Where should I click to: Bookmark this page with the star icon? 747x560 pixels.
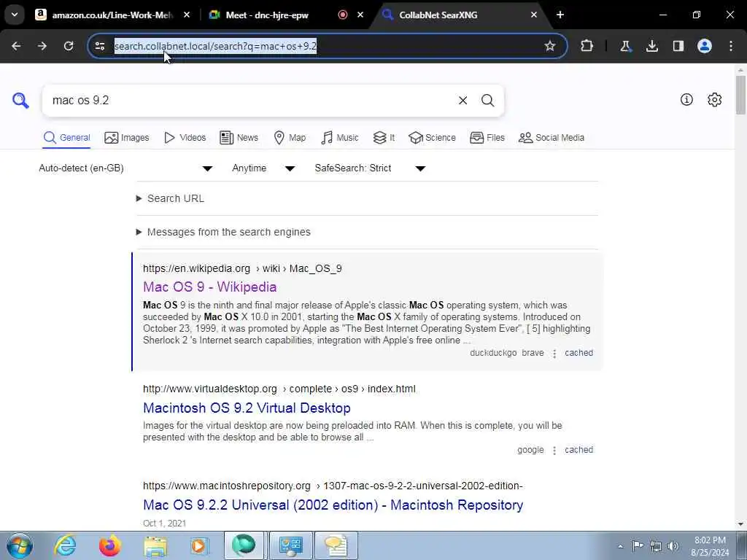550,46
